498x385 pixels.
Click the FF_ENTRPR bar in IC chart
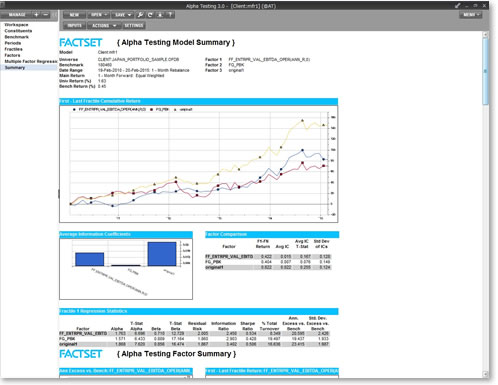[x=89, y=259]
